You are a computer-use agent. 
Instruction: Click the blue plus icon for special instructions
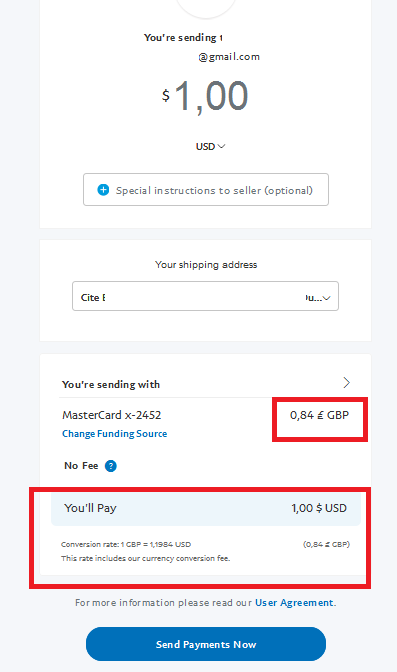point(103,190)
